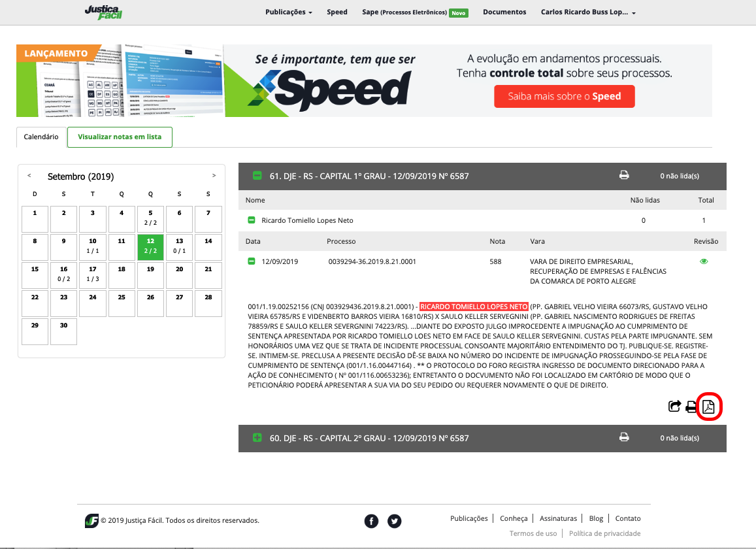Expand the 60. DJE CAPITAL 2º GRAU section
Screen dimensions: 756x549
[257, 437]
